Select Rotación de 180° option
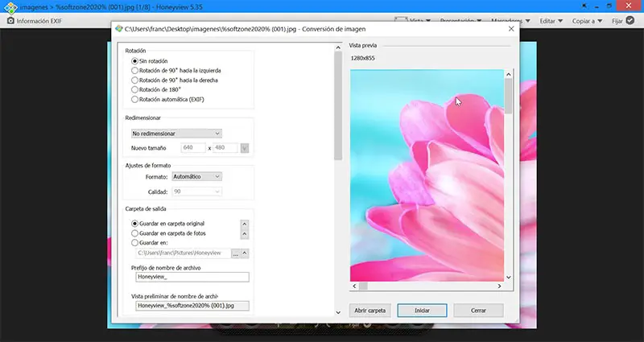 (156, 89)
